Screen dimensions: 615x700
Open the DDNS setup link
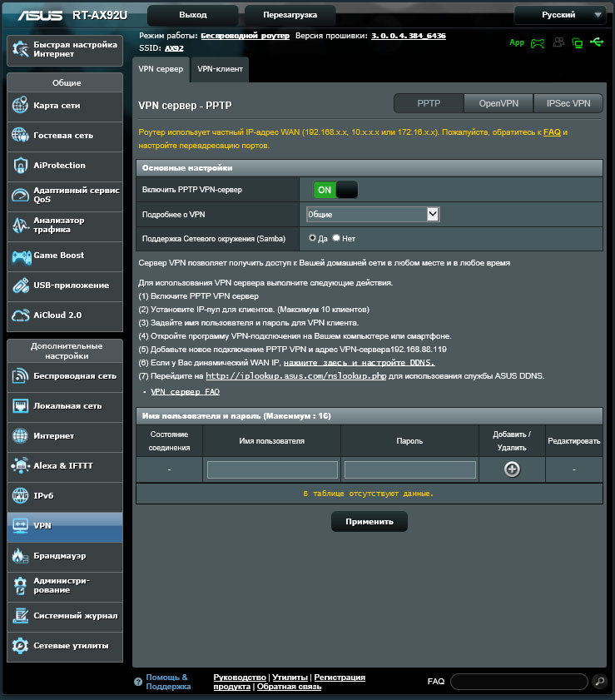(x=360, y=363)
